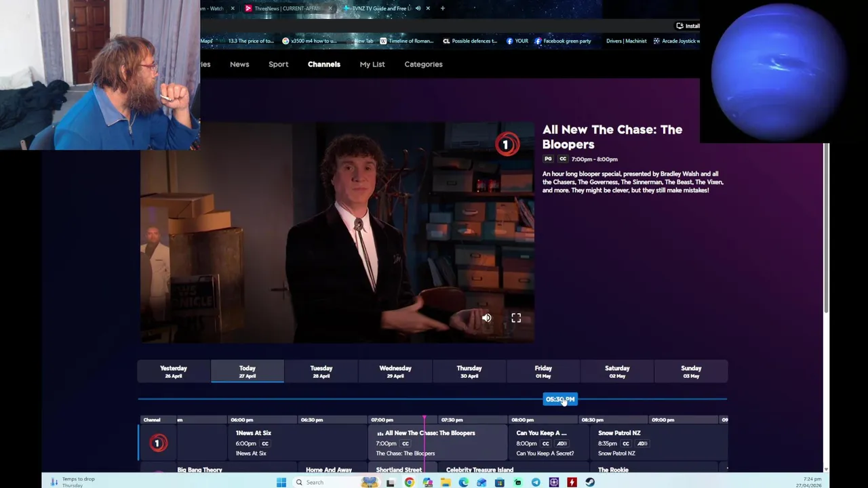Go to the Sport section
Image resolution: width=868 pixels, height=488 pixels.
point(278,64)
